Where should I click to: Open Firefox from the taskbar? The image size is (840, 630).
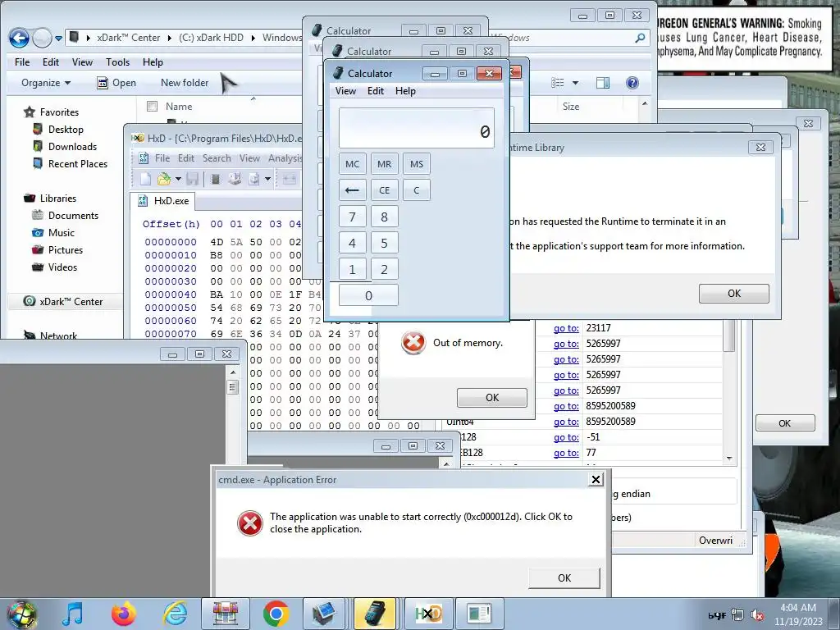123,614
